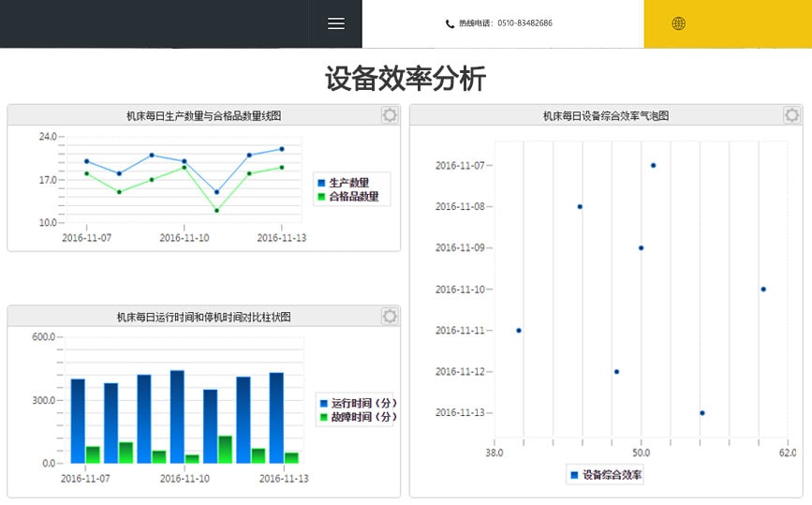Click 2016-11-10 label under line chart

click(185, 238)
